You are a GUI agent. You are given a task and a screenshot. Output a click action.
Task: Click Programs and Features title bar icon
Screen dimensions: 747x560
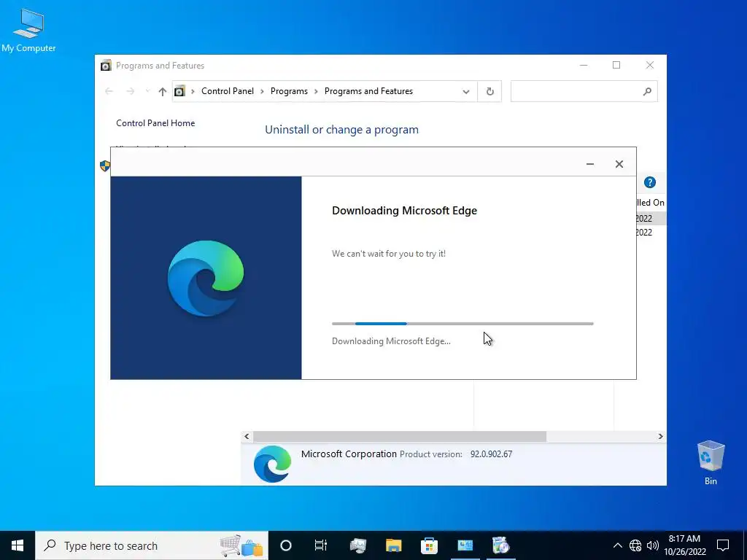[x=106, y=65]
